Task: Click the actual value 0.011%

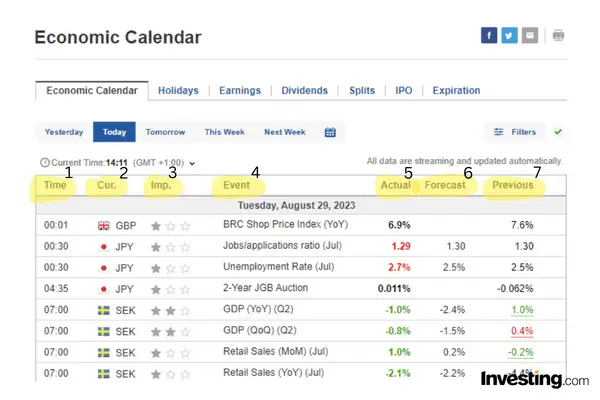Action: [394, 289]
